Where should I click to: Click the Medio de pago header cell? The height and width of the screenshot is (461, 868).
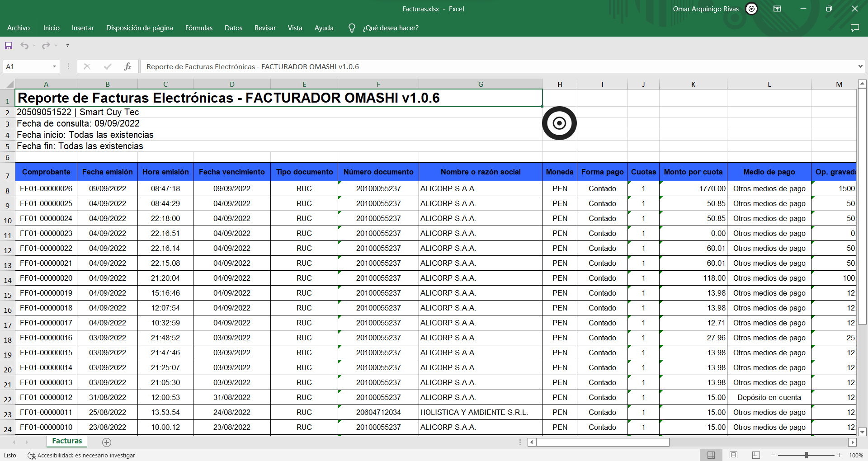[x=769, y=172]
